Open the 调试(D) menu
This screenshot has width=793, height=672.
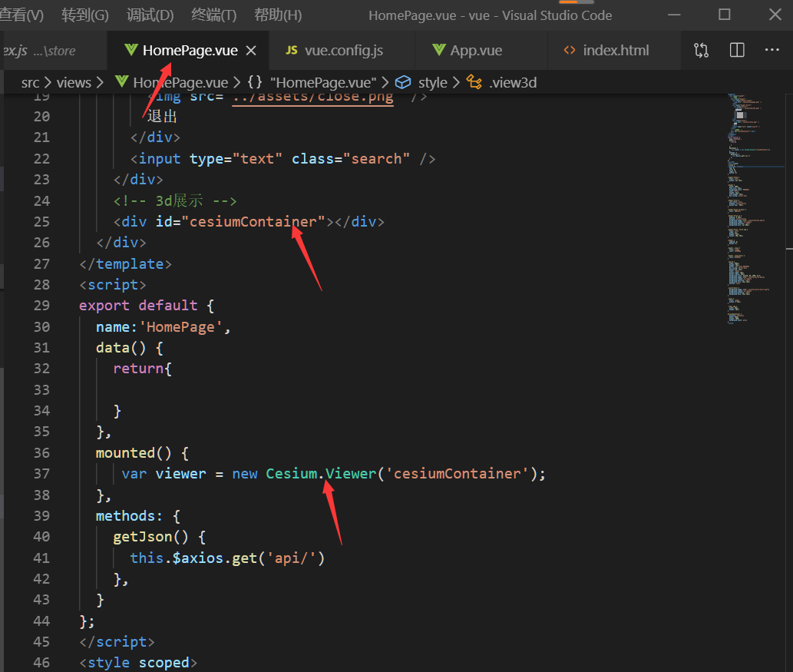point(150,15)
